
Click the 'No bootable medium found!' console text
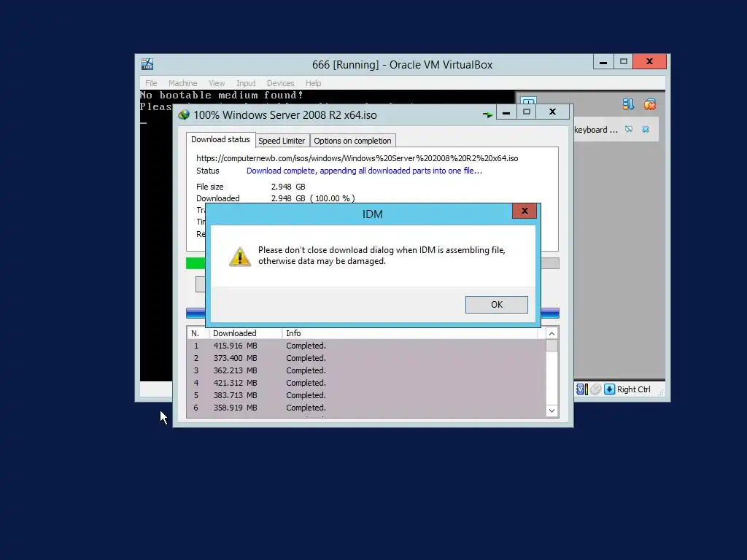(x=222, y=95)
